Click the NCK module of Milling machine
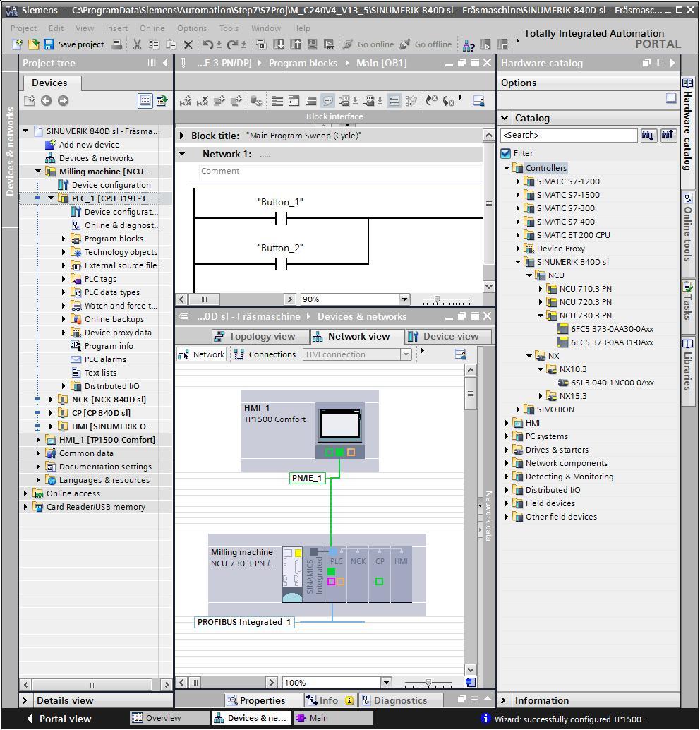Image resolution: width=700 pixels, height=730 pixels. coord(358,574)
